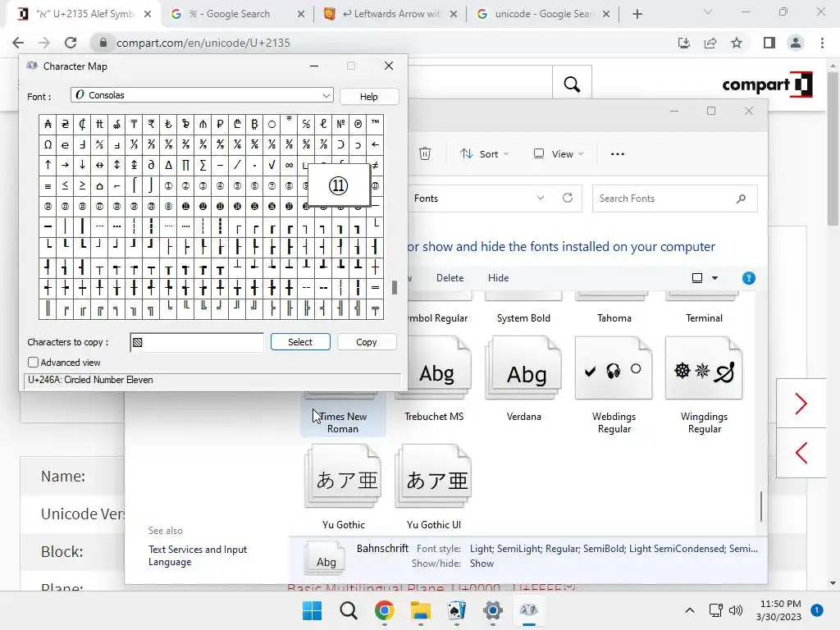The image size is (840, 630).
Task: Open Text Services and Input Language link
Action: [197, 555]
